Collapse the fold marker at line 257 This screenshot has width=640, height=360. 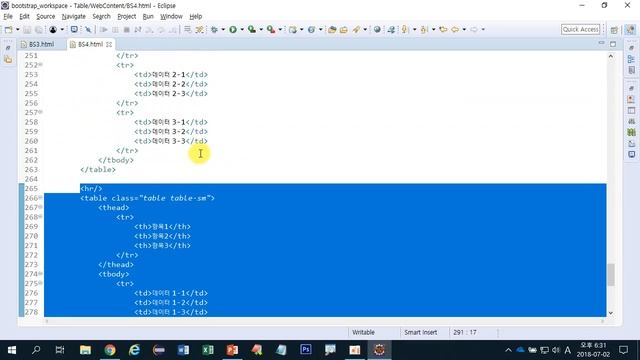[40, 112]
